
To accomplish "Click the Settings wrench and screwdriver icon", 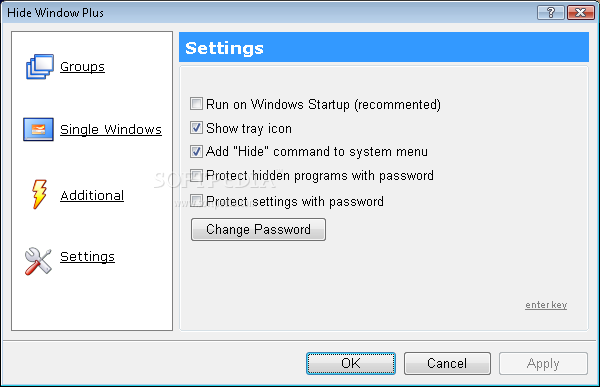I will pos(38,261).
